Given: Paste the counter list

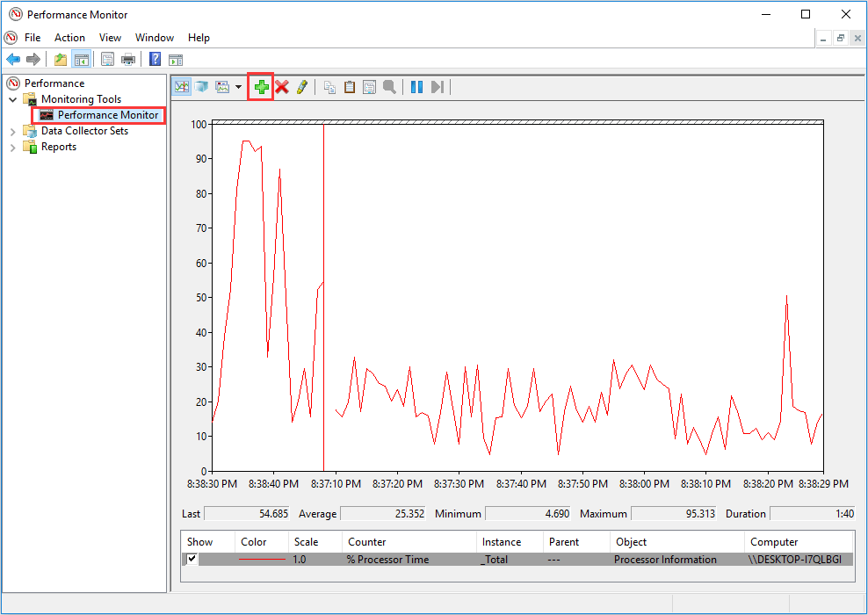Looking at the screenshot, I should [x=350, y=86].
